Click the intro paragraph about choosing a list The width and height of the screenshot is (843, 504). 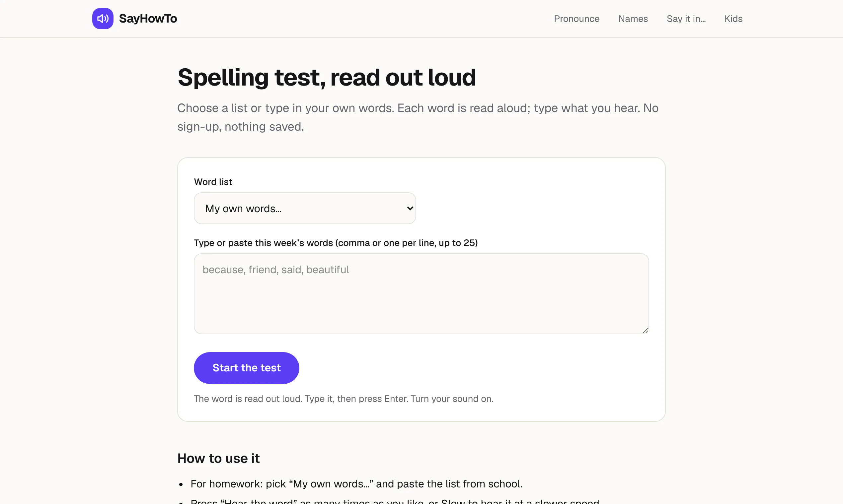pos(418,117)
